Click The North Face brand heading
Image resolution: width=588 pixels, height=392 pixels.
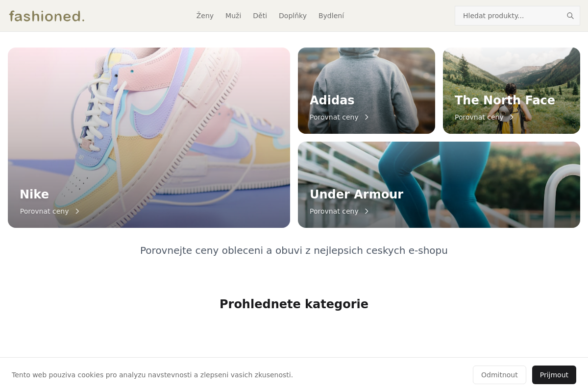tap(505, 100)
